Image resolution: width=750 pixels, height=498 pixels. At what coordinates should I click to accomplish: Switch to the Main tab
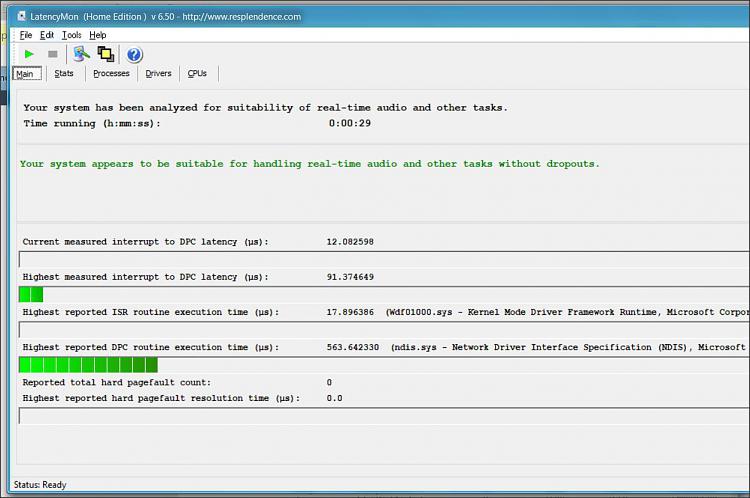(x=27, y=74)
